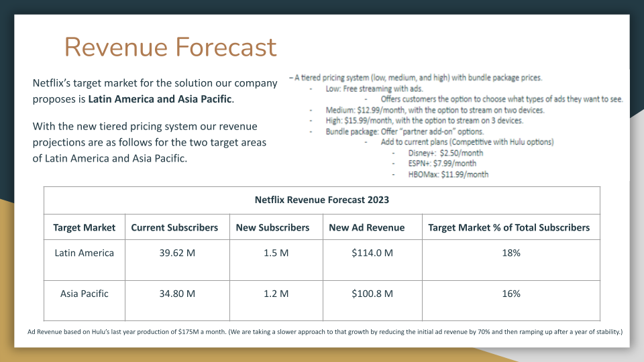The width and height of the screenshot is (644, 362).
Task: Click the Hulu ad revenue footnote text
Action: pyautogui.click(x=325, y=332)
